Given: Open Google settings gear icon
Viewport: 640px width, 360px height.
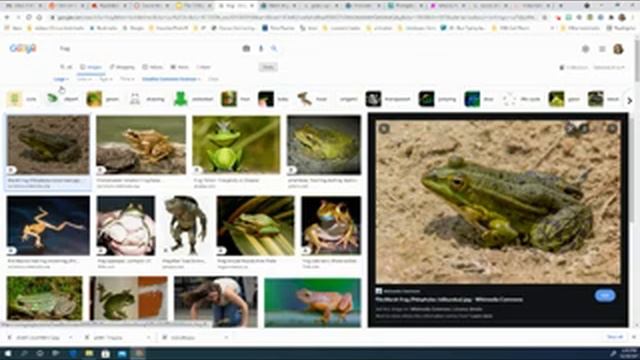Looking at the screenshot, I should 586,49.
